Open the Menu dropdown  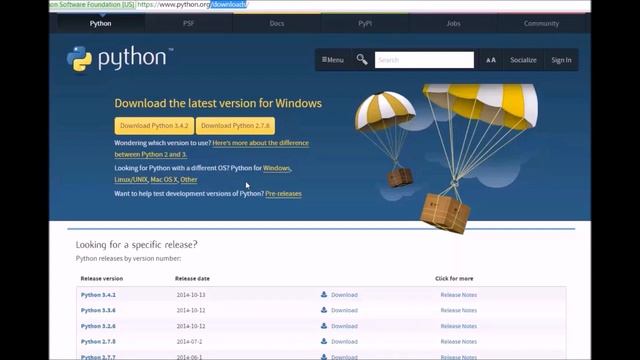pyautogui.click(x=333, y=60)
